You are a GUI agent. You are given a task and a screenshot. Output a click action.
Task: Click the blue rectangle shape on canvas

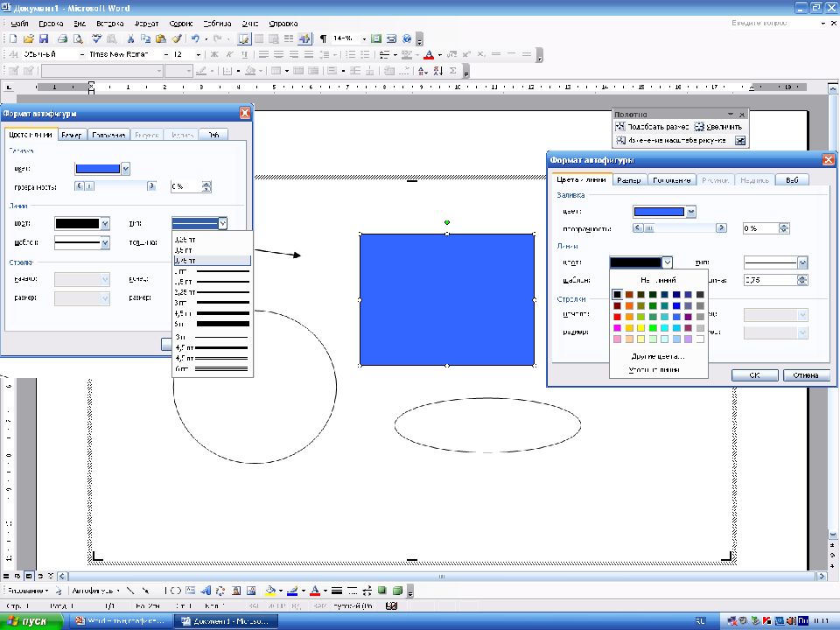click(447, 300)
